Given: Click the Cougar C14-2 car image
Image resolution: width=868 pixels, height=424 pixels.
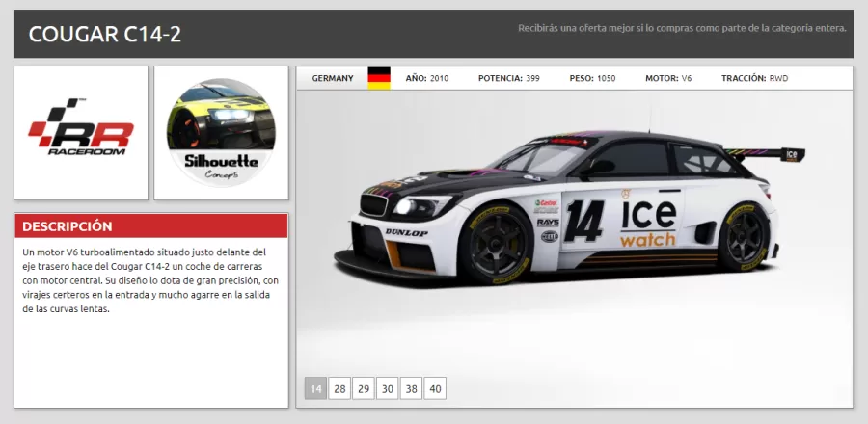Looking at the screenshot, I should click(569, 207).
